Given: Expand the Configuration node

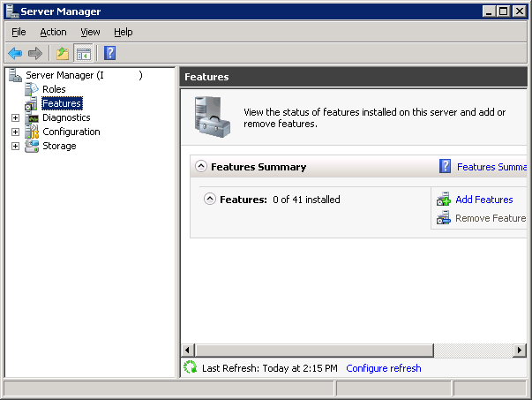Looking at the screenshot, I should (x=15, y=132).
